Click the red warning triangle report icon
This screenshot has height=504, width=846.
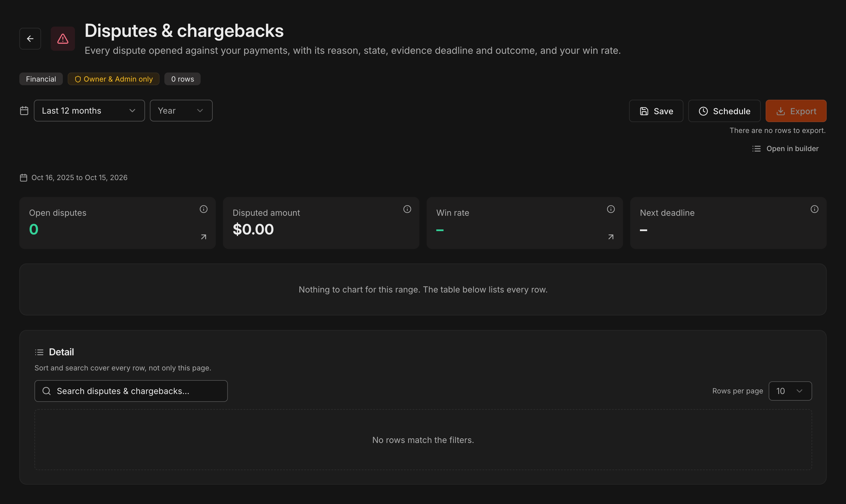(63, 39)
